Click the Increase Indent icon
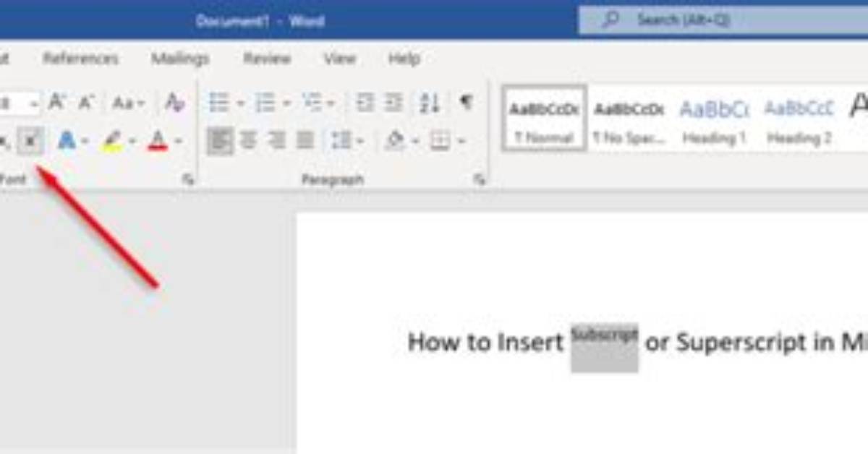Viewport: 868px width, 454px height. click(x=393, y=103)
